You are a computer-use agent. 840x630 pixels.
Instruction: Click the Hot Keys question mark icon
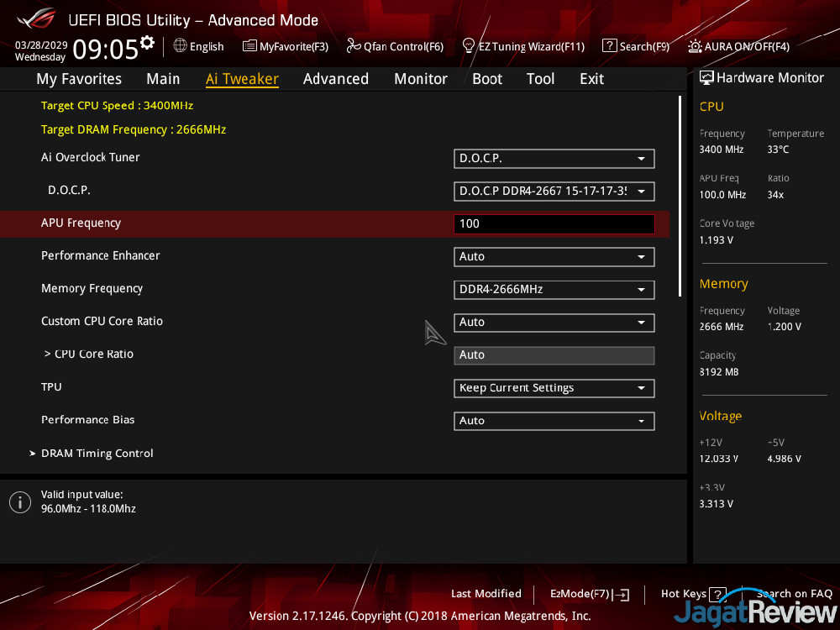click(x=717, y=595)
